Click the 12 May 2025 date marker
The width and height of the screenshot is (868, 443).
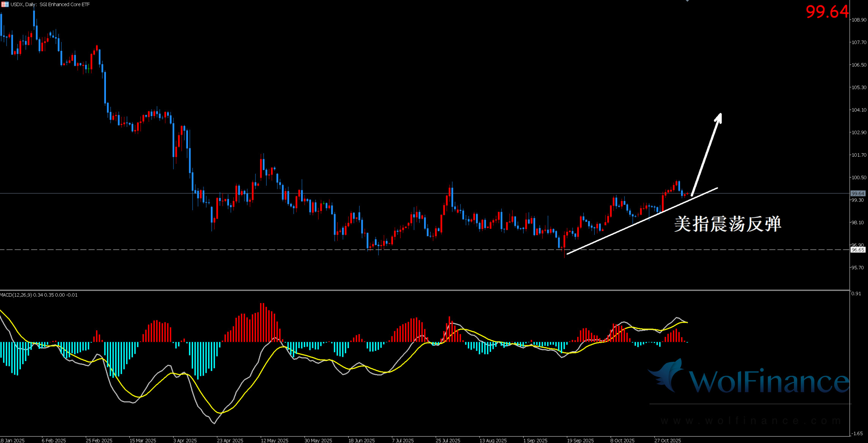pos(274,440)
